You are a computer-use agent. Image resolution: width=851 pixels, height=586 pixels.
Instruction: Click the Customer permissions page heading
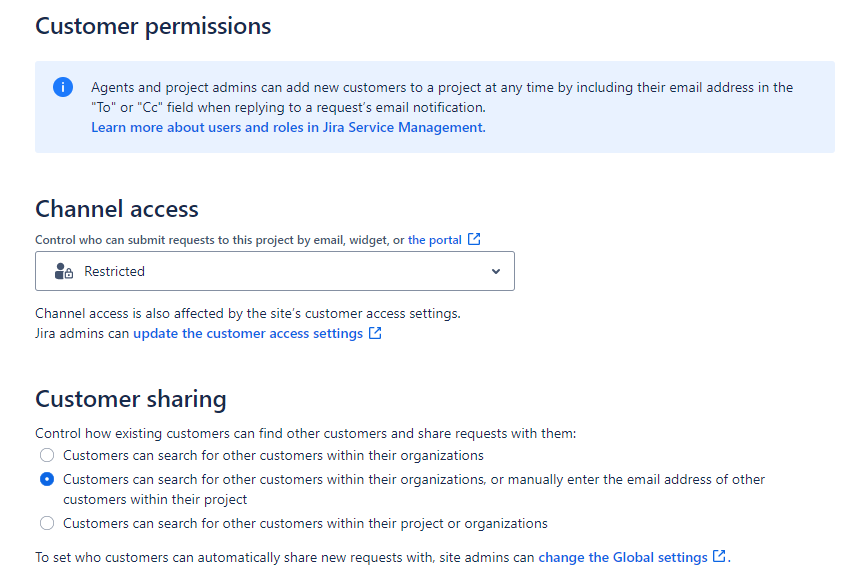[152, 26]
